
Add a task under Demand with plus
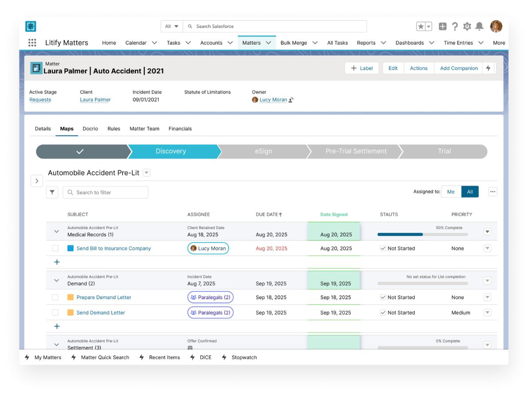pyautogui.click(x=57, y=326)
